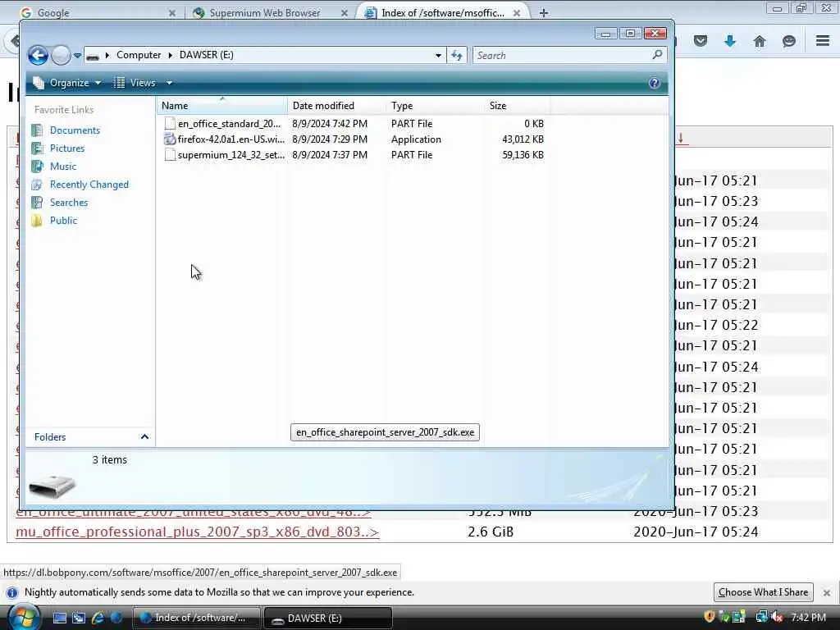Open the recent pages arrow beside Forward
Screen dimensions: 840x630
click(77, 56)
